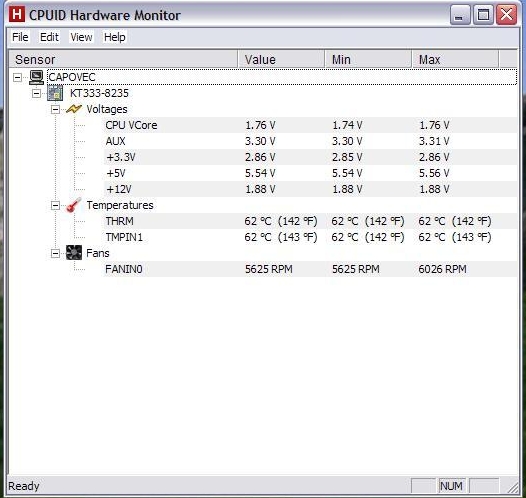The width and height of the screenshot is (526, 498).
Task: Select the AUX voltage row
Action: 310,141
